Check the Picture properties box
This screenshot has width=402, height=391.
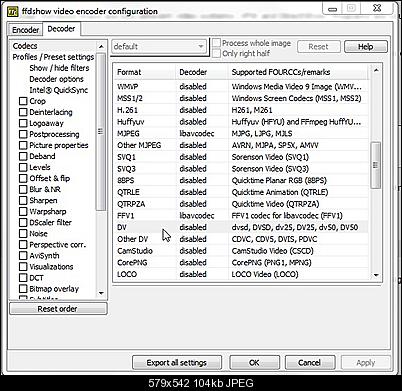[23, 145]
